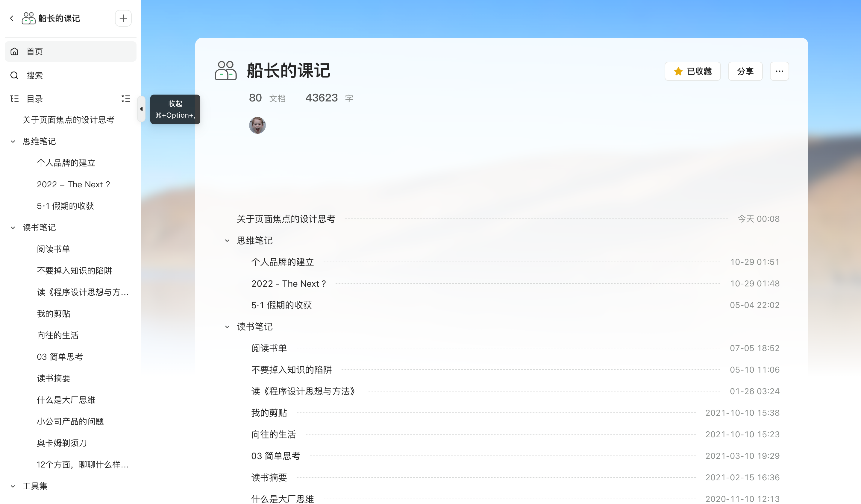Viewport: 861px width, 504px height.
Task: Click the large notebook icon beside main title
Action: 225,71
